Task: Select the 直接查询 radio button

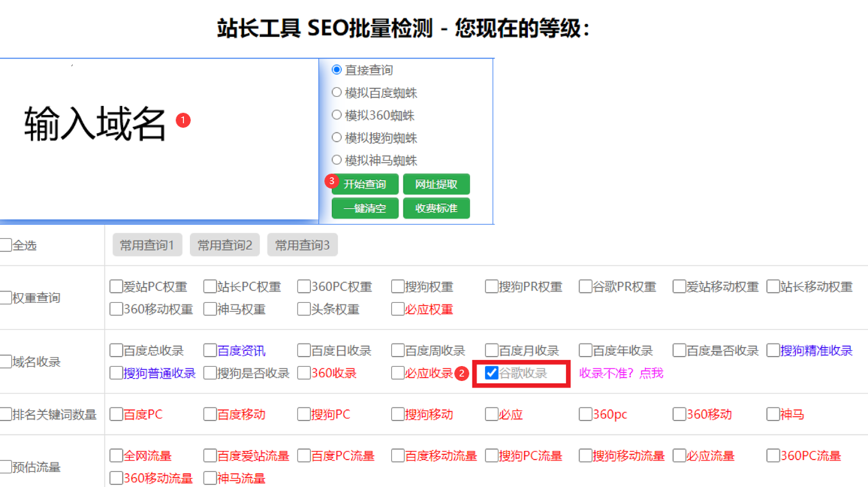Action: (x=336, y=68)
